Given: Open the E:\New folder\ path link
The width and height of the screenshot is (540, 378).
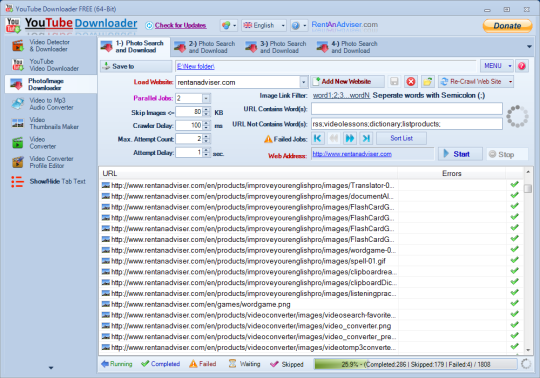Looking at the screenshot, I should [x=196, y=66].
